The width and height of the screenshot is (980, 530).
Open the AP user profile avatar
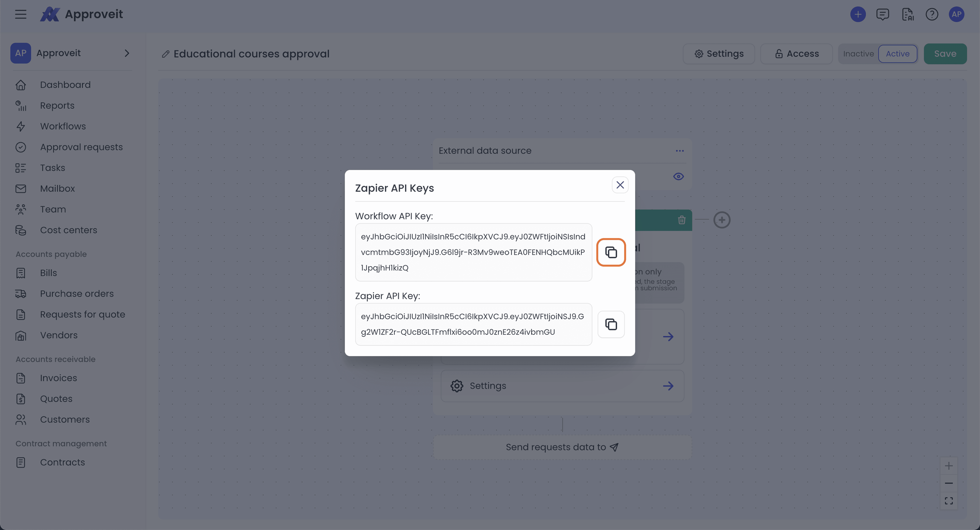point(956,14)
